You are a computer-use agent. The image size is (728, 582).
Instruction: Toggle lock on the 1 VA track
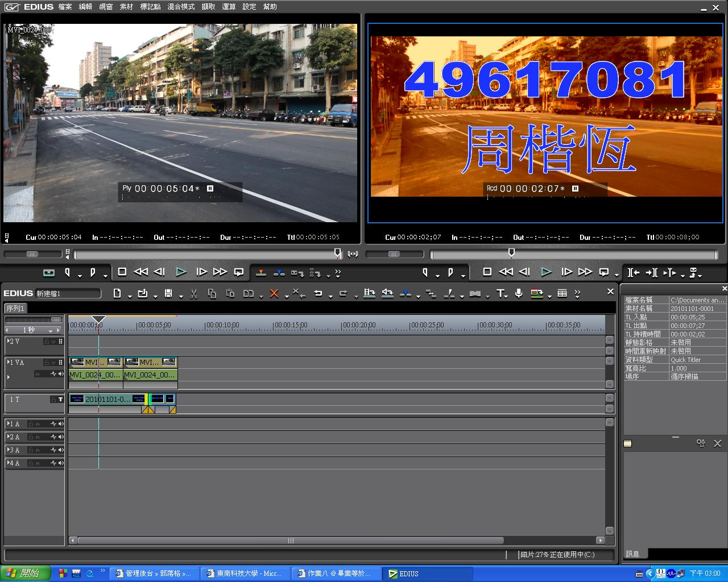[x=47, y=363]
